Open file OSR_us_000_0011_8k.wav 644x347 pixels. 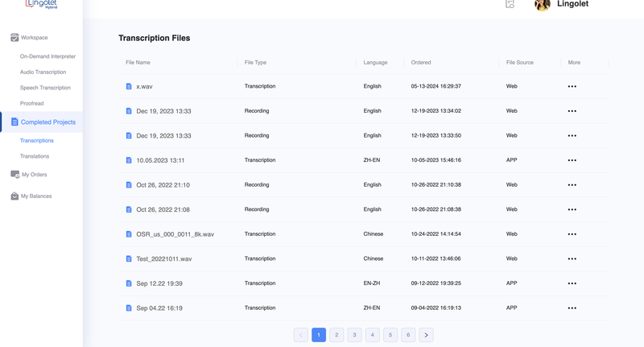pos(175,234)
